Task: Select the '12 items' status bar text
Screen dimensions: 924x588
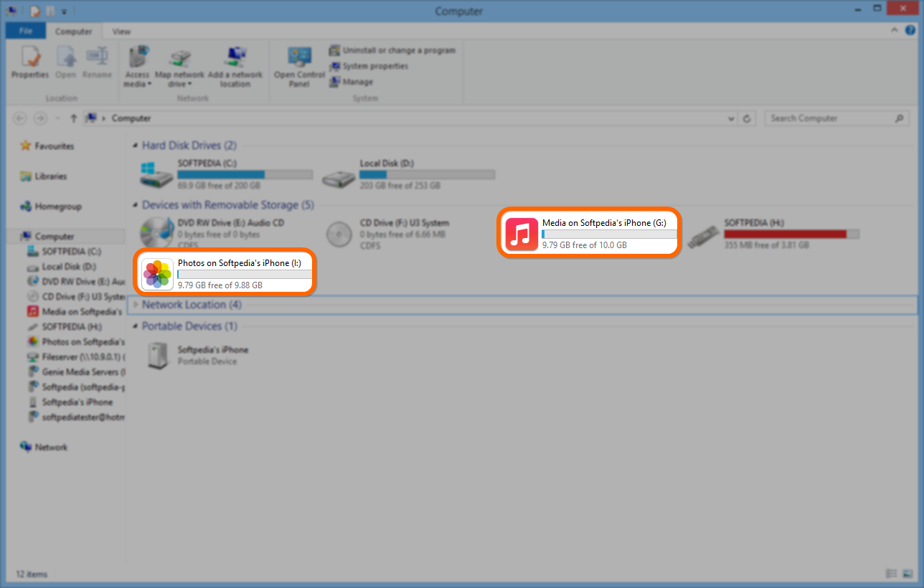Action: (32, 574)
